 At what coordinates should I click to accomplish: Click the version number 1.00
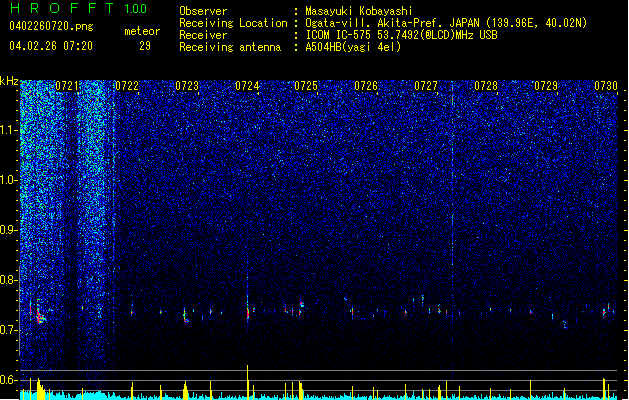(x=136, y=9)
